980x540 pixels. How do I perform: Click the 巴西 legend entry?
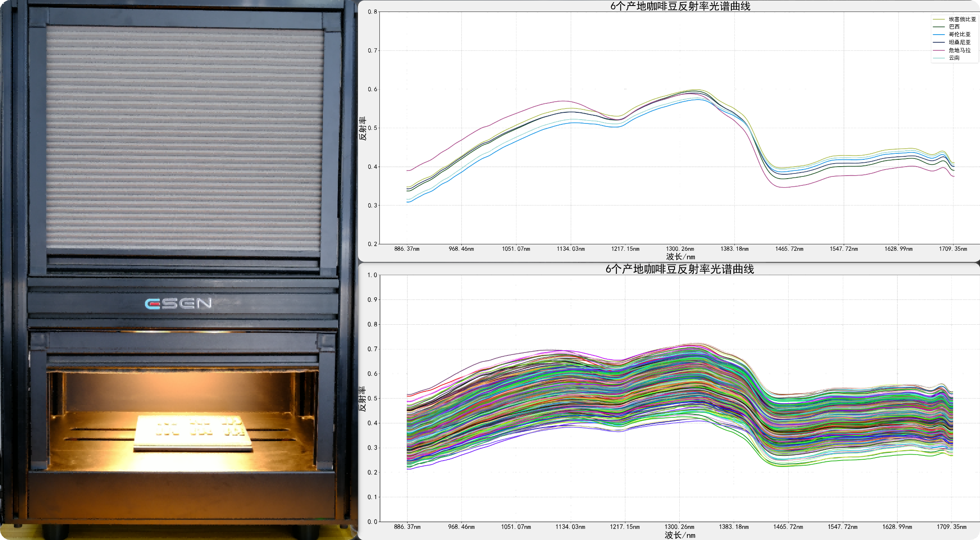(954, 27)
